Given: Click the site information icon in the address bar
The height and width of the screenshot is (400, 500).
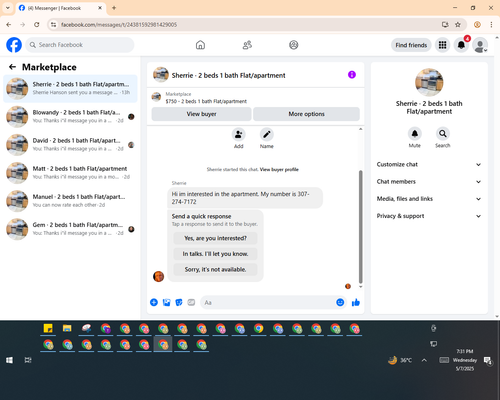Looking at the screenshot, I should pos(54,25).
